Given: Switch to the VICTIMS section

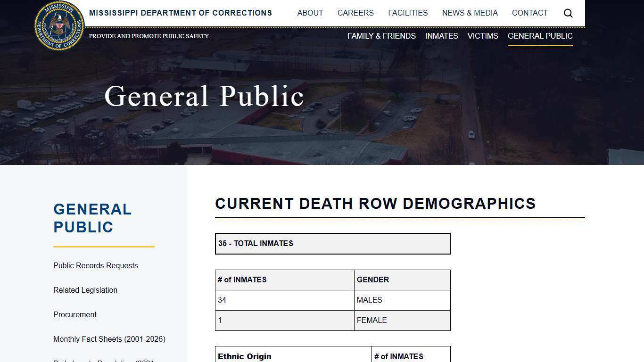Looking at the screenshot, I should click(482, 36).
